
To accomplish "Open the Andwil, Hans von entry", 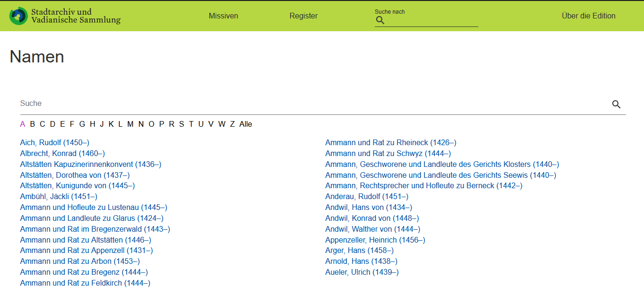I will 368,207.
